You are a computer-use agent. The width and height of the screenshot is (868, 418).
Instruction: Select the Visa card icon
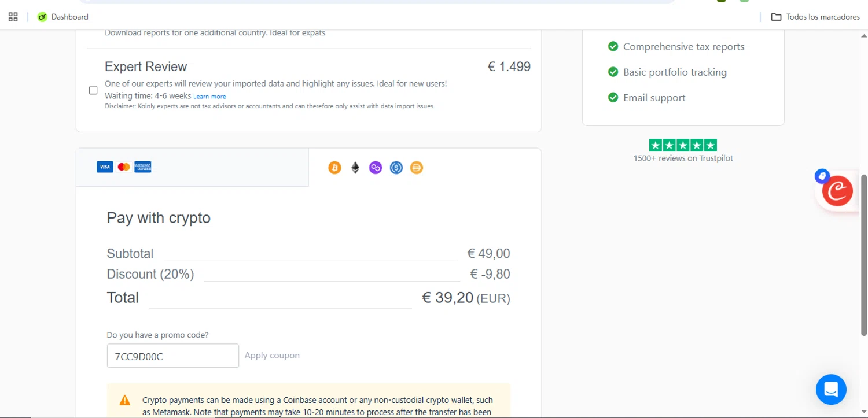105,167
